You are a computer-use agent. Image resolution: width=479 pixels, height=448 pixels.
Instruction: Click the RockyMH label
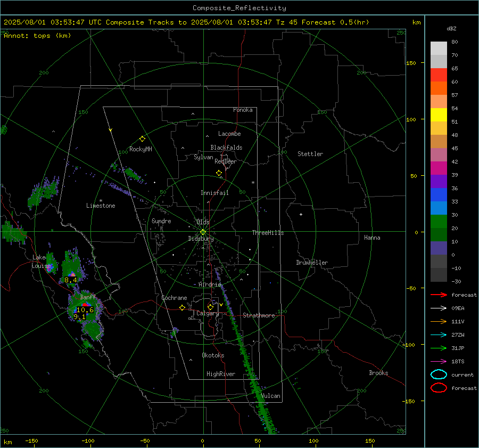click(141, 149)
